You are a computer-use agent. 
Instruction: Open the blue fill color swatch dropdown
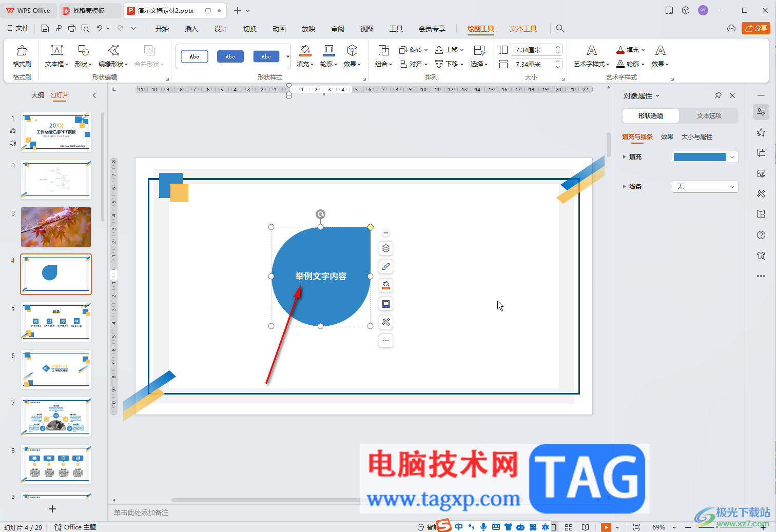coord(705,157)
